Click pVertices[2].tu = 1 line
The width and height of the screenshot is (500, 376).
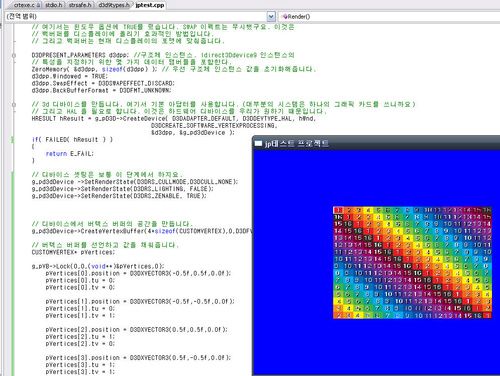pyautogui.click(x=80, y=336)
